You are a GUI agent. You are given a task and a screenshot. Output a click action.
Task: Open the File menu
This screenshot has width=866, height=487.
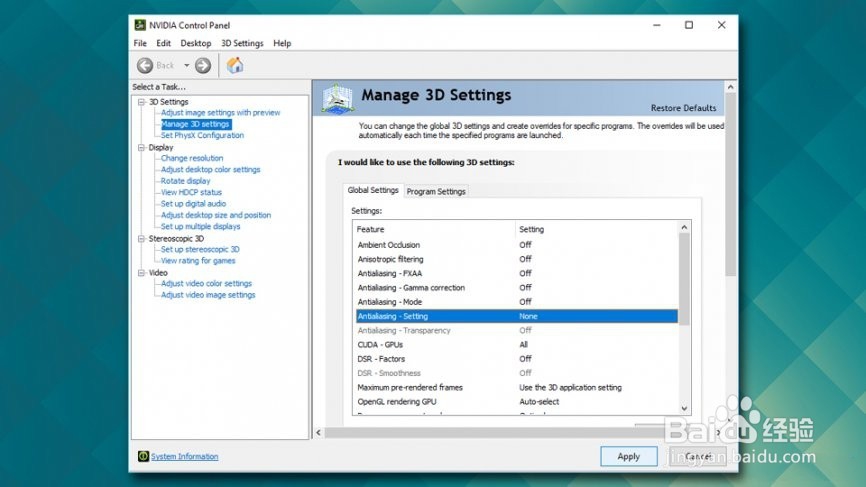point(140,43)
